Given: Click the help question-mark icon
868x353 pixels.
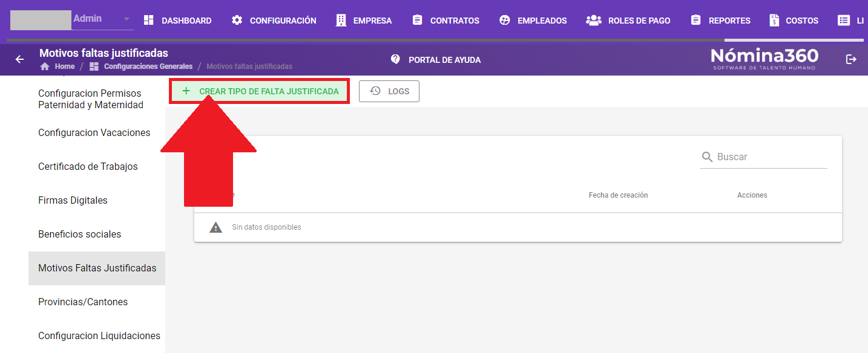Looking at the screenshot, I should click(395, 59).
